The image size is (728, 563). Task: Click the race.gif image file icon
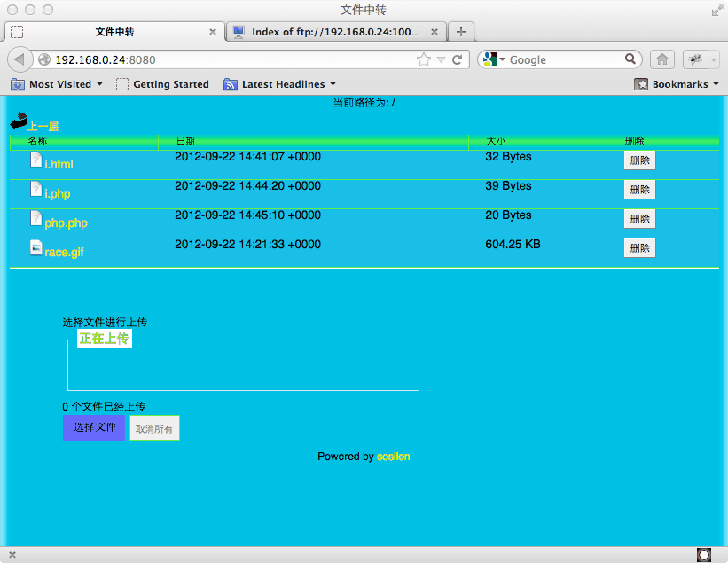[x=35, y=248]
